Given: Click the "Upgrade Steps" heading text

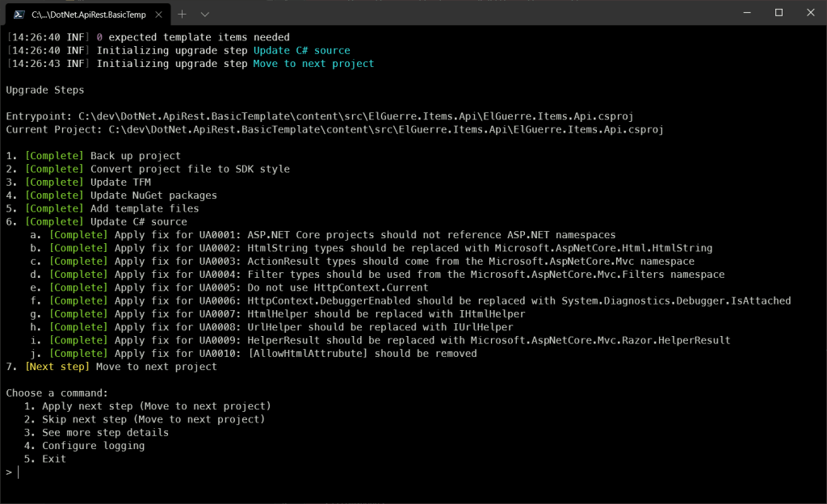Looking at the screenshot, I should pos(44,90).
